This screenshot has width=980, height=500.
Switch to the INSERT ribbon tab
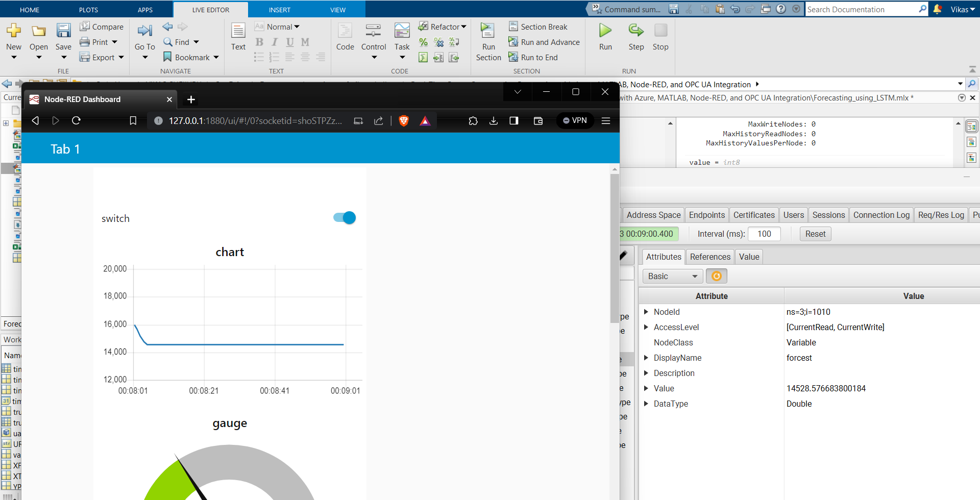(x=280, y=10)
